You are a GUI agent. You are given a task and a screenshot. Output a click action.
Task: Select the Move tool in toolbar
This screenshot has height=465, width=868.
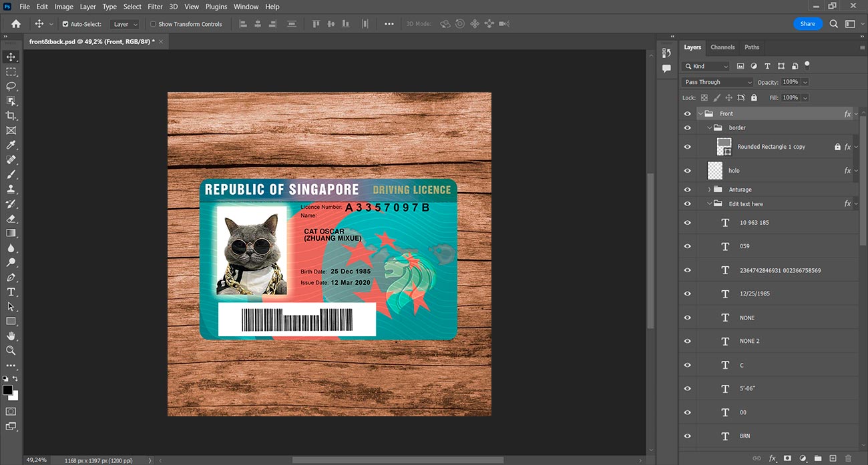[11, 57]
